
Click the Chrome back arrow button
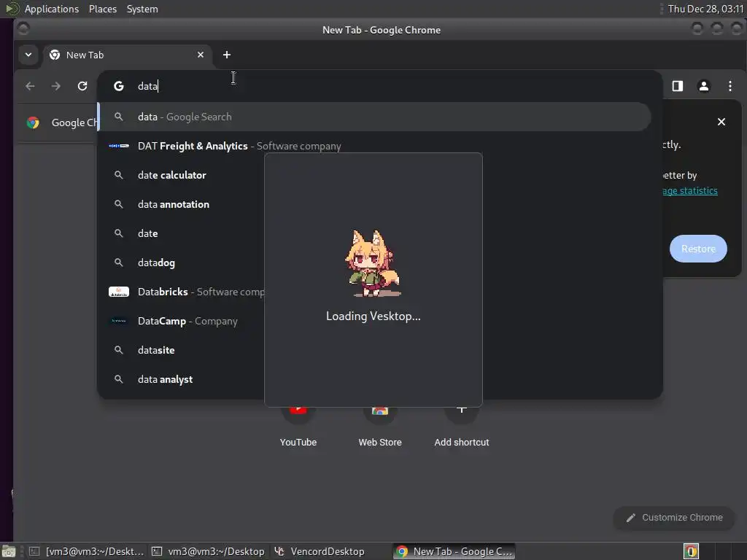coord(30,86)
